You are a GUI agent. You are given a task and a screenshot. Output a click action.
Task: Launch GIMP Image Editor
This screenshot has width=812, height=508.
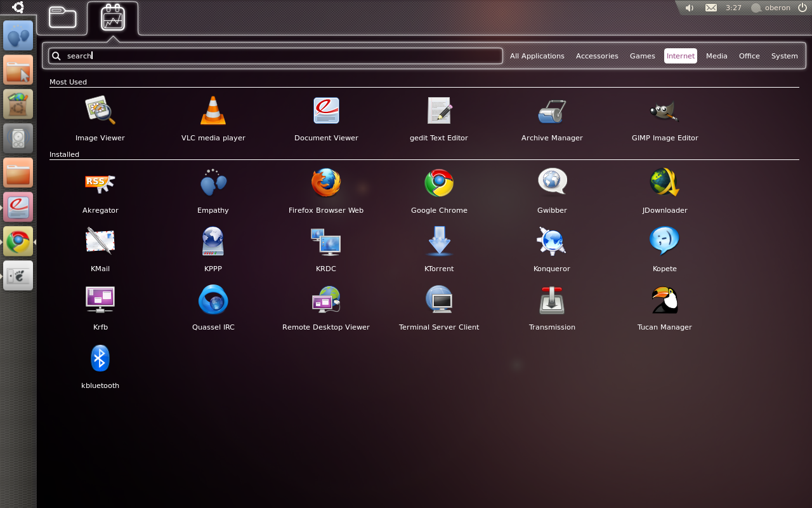(x=665, y=112)
